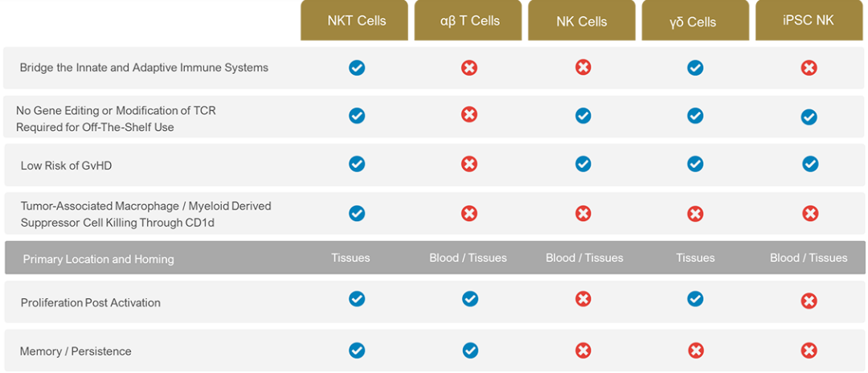Click the Tissues text under NKT Cells
Screen dimensions: 868x373
[x=350, y=258]
